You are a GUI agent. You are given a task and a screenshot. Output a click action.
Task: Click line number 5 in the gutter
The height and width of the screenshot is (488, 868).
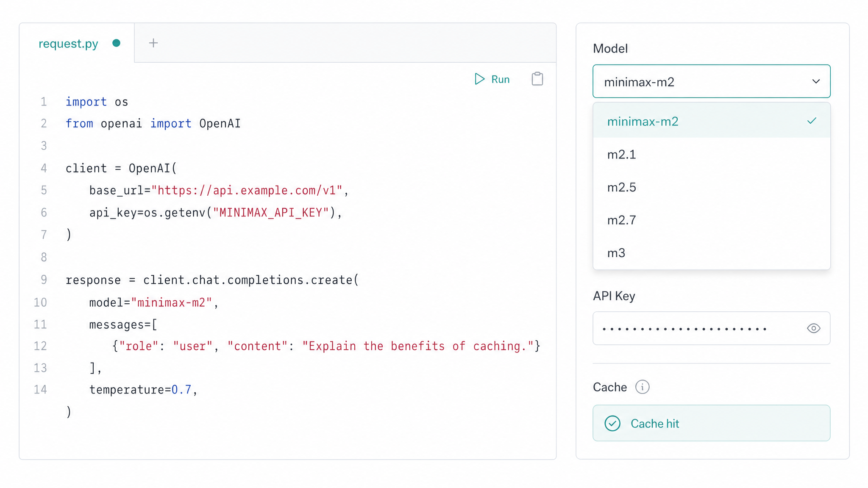[x=44, y=190]
